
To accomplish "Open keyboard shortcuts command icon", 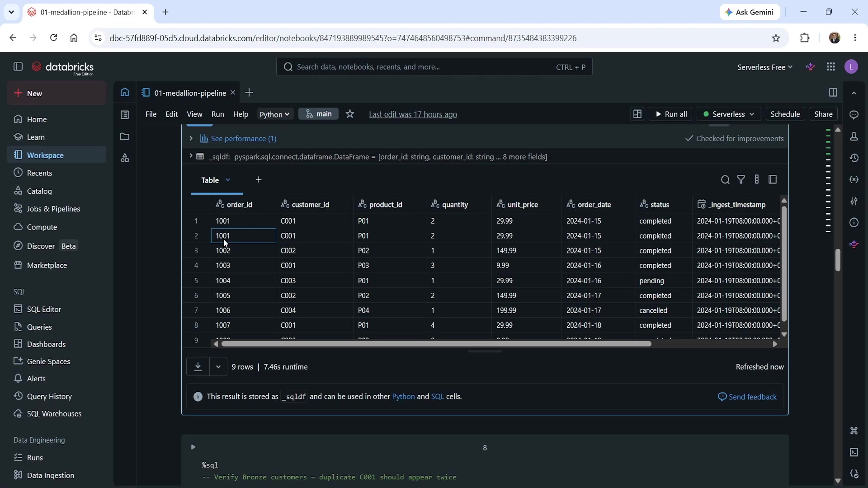I will click(x=854, y=431).
